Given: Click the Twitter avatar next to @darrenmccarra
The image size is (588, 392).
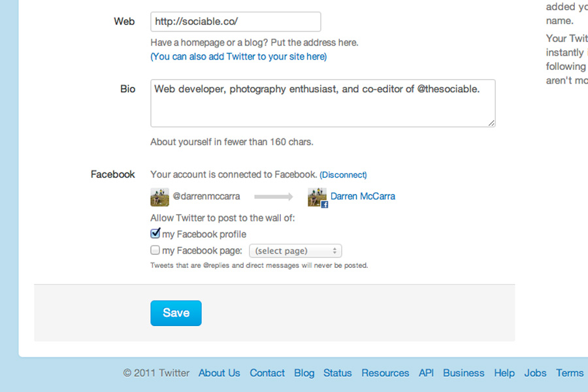Looking at the screenshot, I should click(x=159, y=197).
